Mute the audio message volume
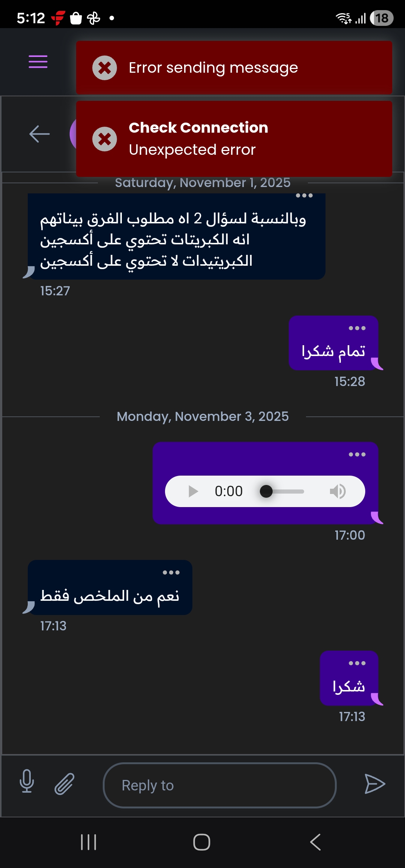Viewport: 405px width, 868px height. (x=337, y=491)
